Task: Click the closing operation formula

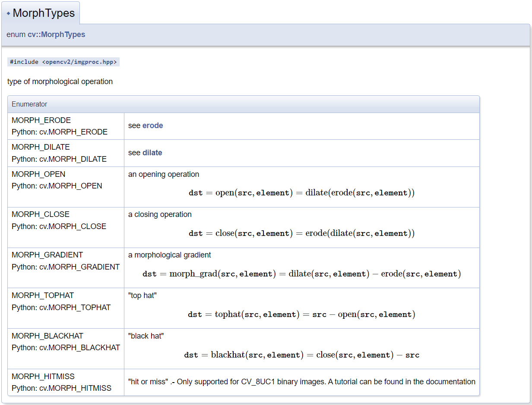Action: click(301, 234)
